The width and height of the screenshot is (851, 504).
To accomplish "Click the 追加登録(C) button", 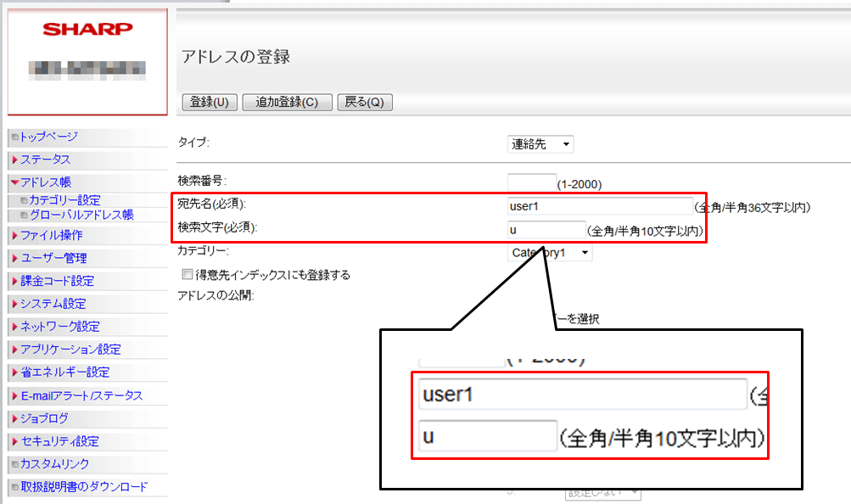I will (287, 103).
